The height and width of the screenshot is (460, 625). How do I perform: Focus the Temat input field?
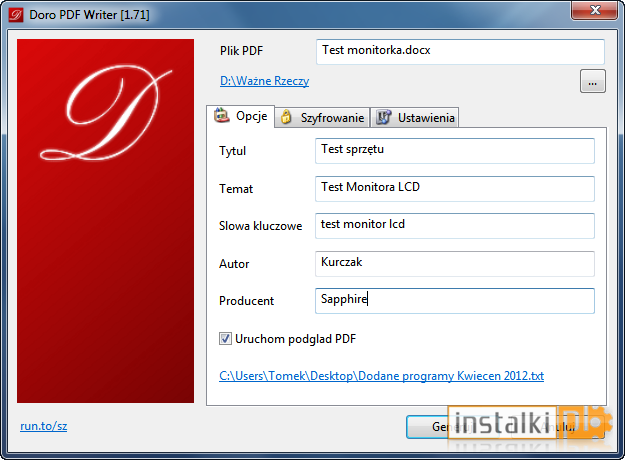pos(455,189)
